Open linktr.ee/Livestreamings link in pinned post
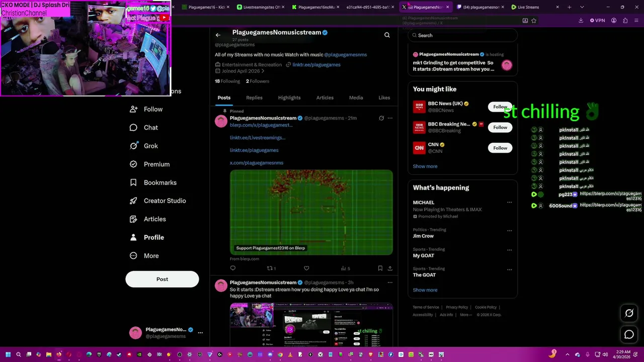The width and height of the screenshot is (644, 362). (x=258, y=138)
